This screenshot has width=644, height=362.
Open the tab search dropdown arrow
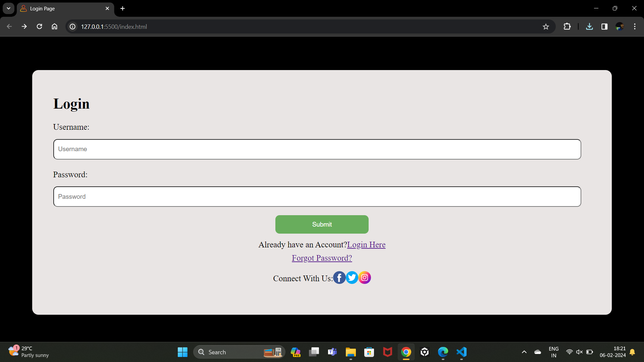[9, 8]
